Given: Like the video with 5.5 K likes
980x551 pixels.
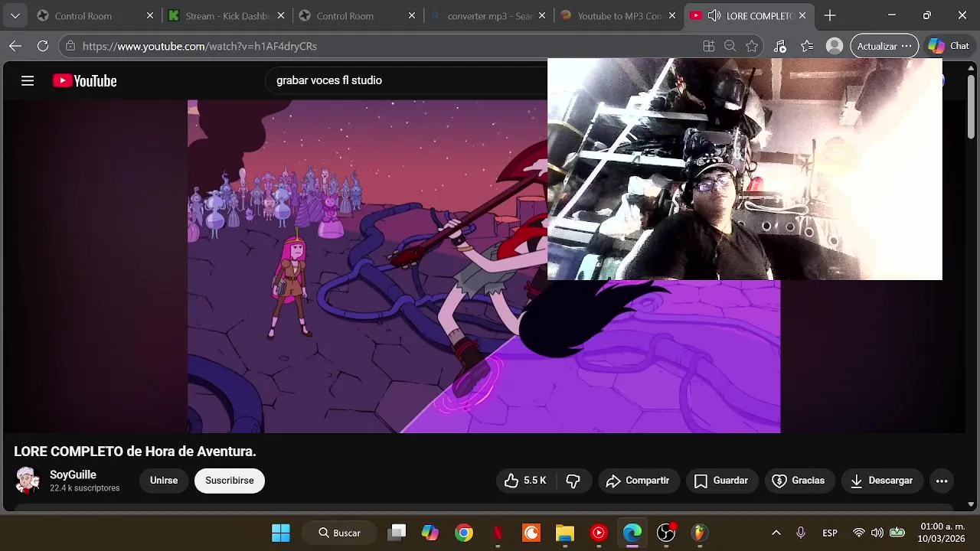Looking at the screenshot, I should coord(525,481).
